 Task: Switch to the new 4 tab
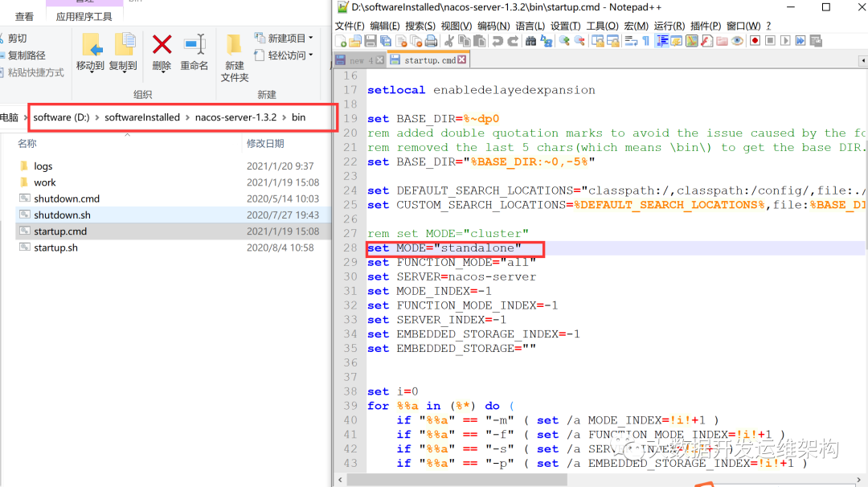coord(359,60)
